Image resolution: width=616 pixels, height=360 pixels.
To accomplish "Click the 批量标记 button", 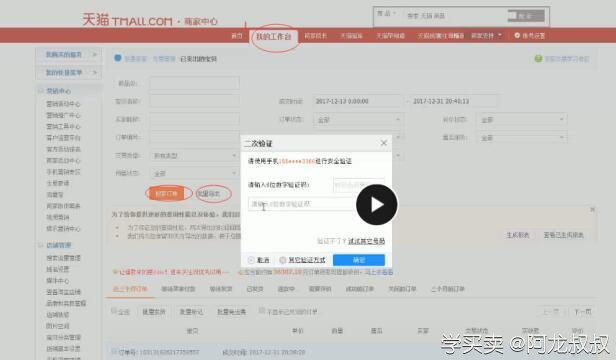I will (191, 312).
